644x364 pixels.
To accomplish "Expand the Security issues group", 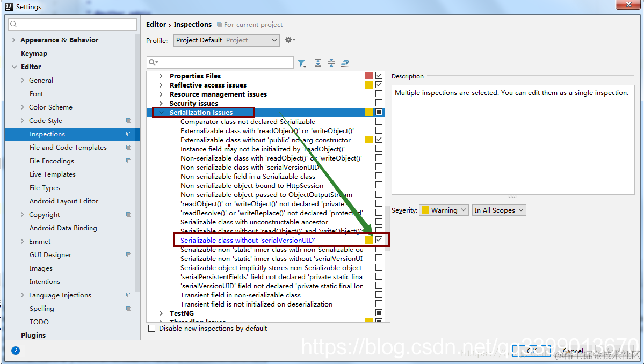I will pos(161,104).
